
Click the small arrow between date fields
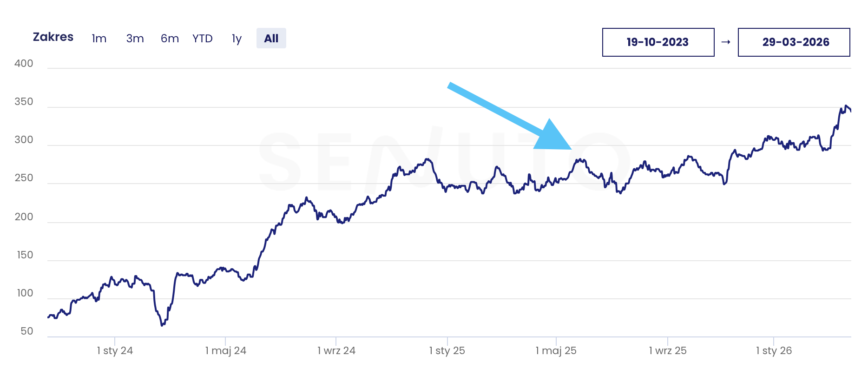(x=726, y=42)
